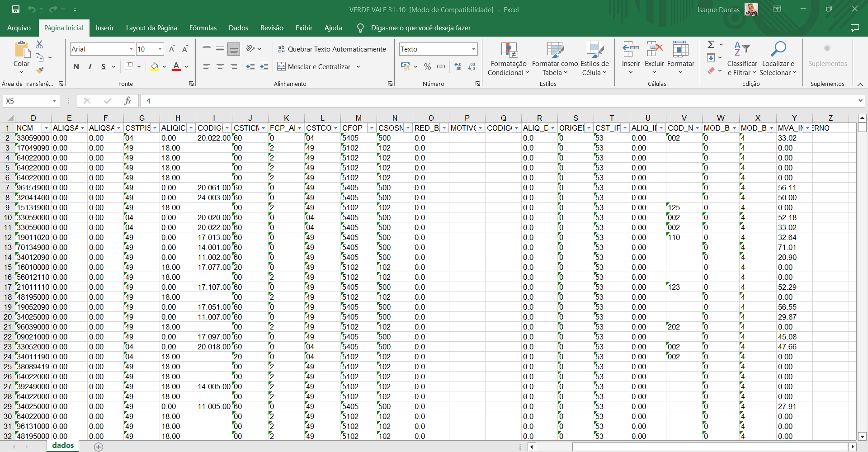Align text to top of cell
The image size is (868, 452).
pyautogui.click(x=207, y=49)
